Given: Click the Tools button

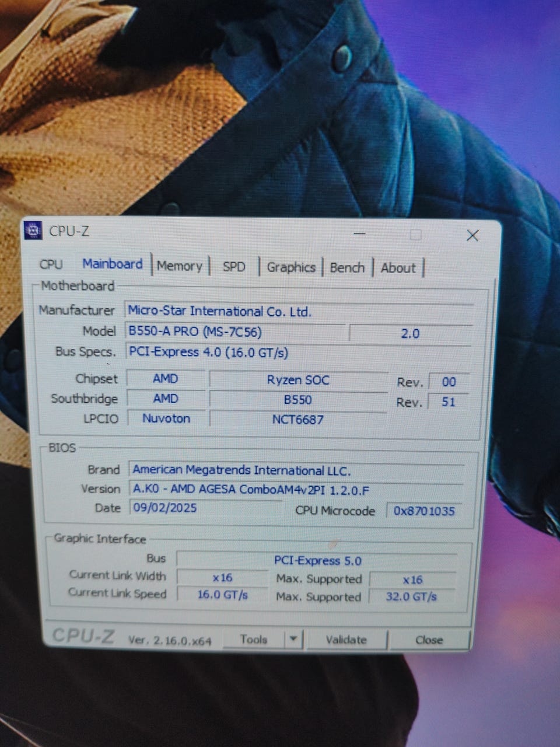Looking at the screenshot, I should pyautogui.click(x=253, y=640).
